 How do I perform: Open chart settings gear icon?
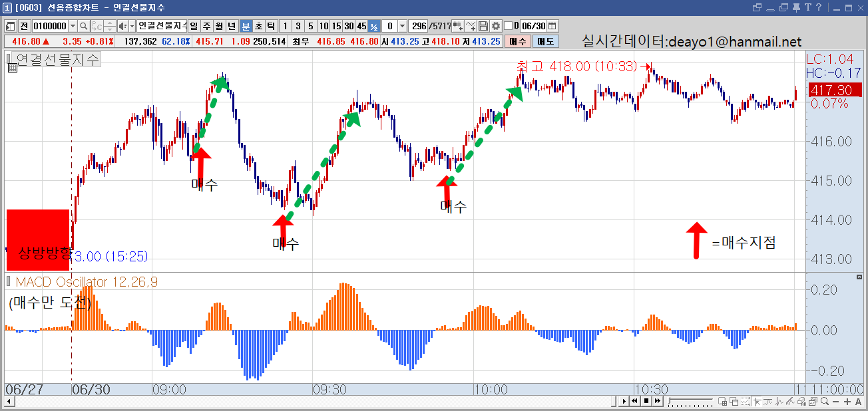pyautogui.click(x=495, y=26)
